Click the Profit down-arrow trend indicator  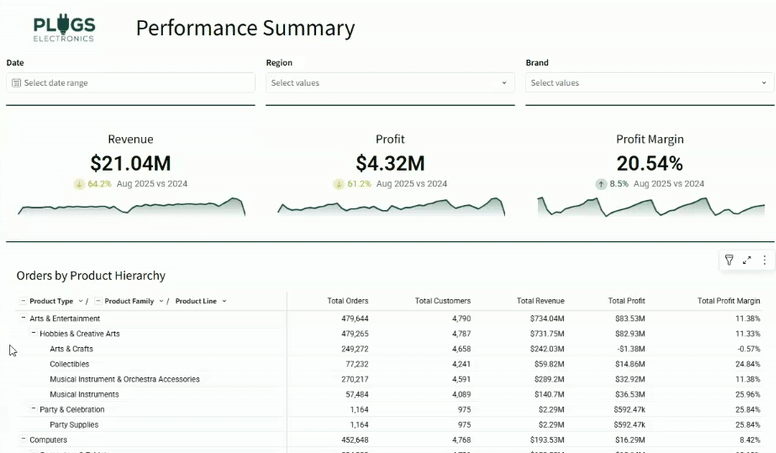coord(339,184)
